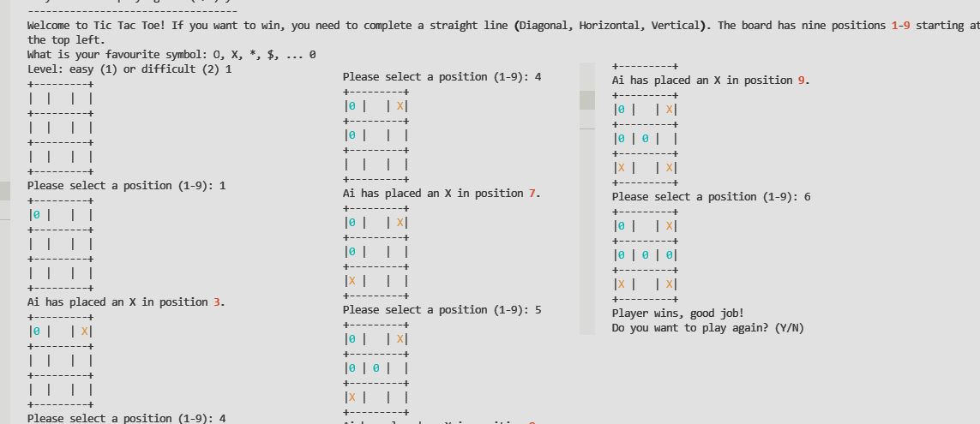Click the "Ai has placed an X in position 9" line
The height and width of the screenshot is (424, 980).
pos(710,81)
